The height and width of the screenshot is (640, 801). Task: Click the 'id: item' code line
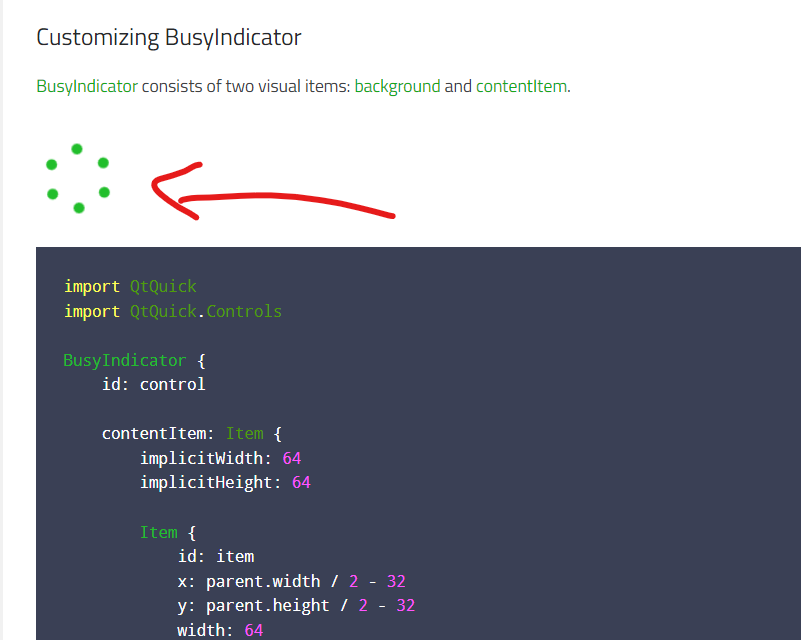[215, 556]
